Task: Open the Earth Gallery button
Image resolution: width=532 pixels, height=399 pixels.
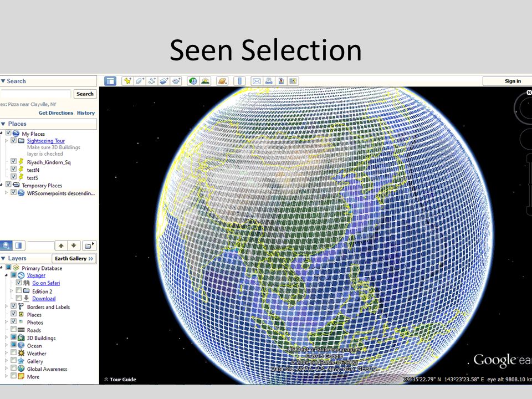Action: (74, 259)
